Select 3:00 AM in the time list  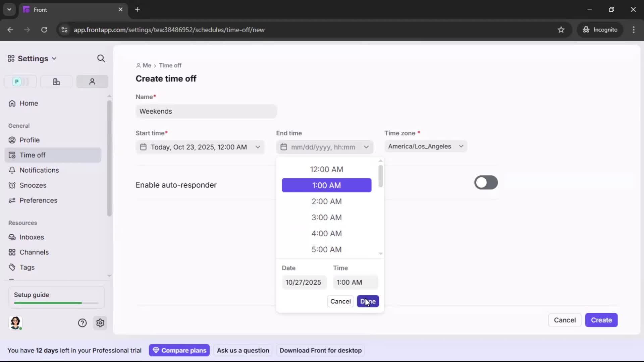[326, 218]
